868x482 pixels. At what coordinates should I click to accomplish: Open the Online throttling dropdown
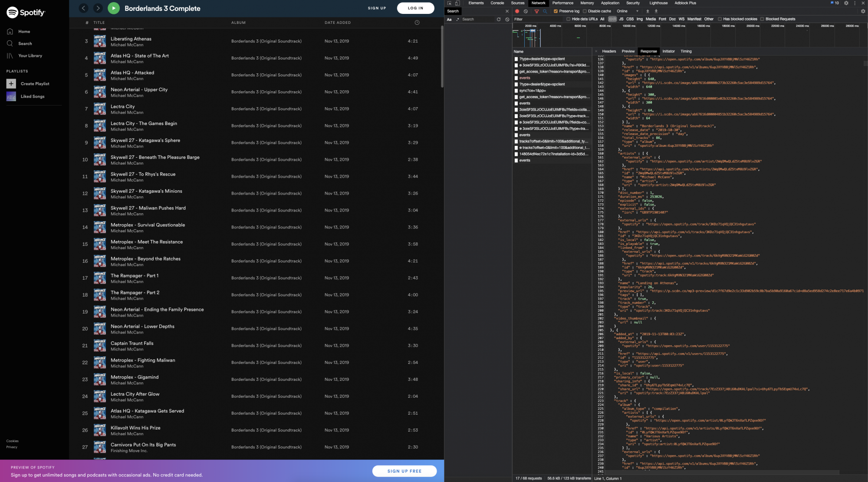tap(628, 11)
